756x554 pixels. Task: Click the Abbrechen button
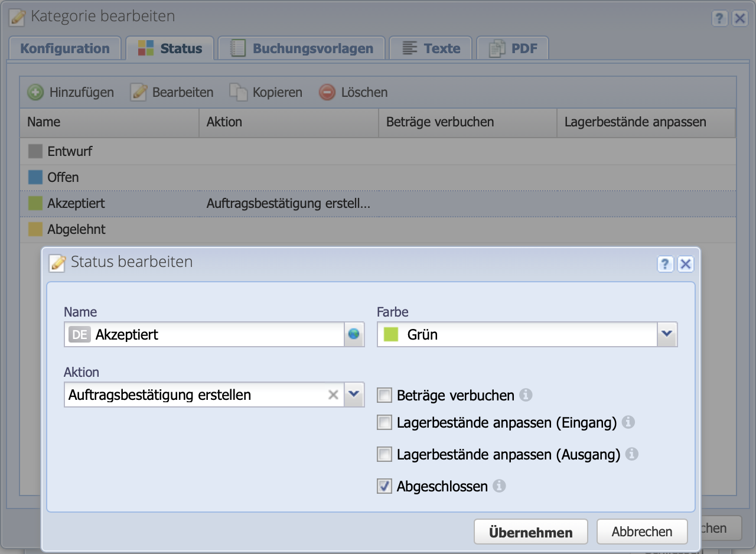click(x=642, y=531)
